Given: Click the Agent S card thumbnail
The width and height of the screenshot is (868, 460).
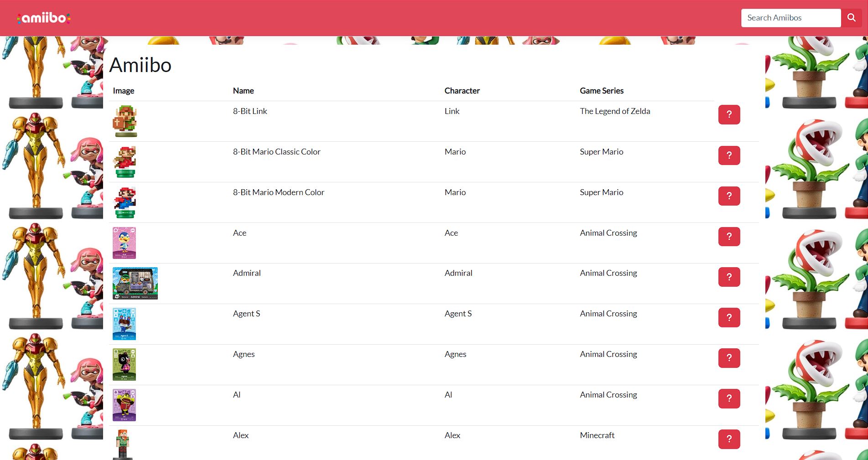Looking at the screenshot, I should pos(124,324).
